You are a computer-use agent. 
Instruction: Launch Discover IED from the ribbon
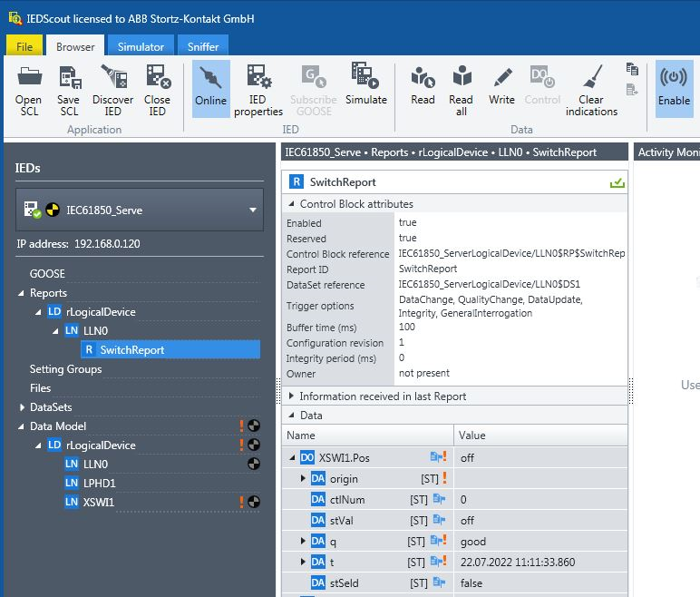(113, 76)
